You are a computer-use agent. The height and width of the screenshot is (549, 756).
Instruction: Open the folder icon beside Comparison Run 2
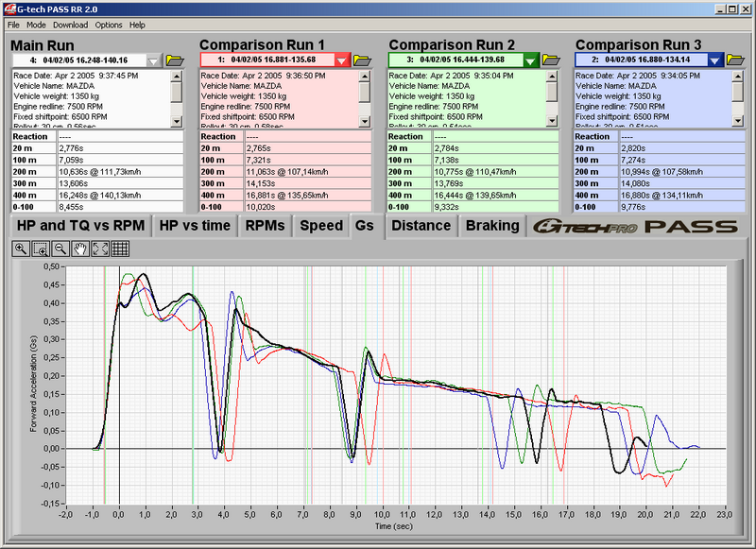pos(551,60)
